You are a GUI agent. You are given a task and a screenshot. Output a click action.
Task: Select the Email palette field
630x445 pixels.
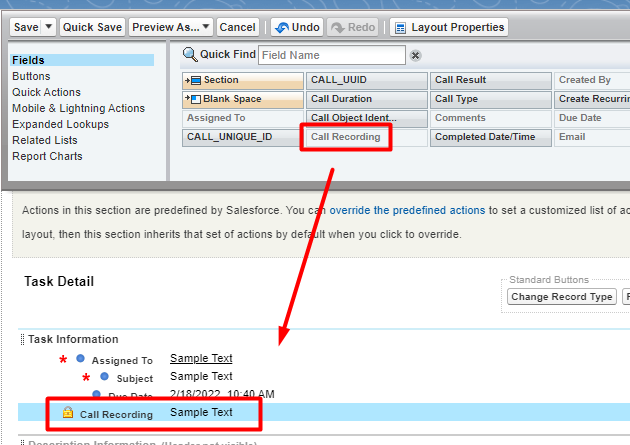point(592,137)
